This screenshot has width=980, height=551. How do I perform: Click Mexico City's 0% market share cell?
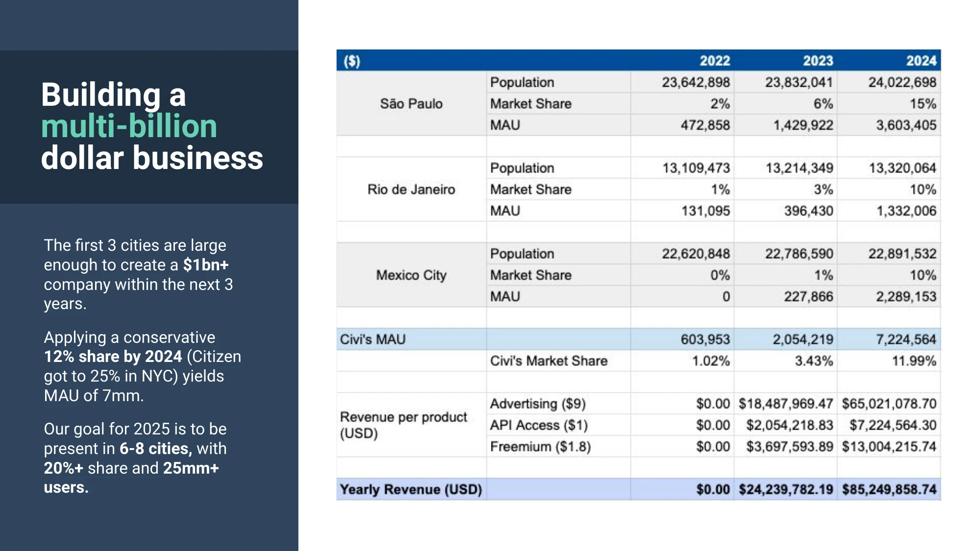click(682, 275)
